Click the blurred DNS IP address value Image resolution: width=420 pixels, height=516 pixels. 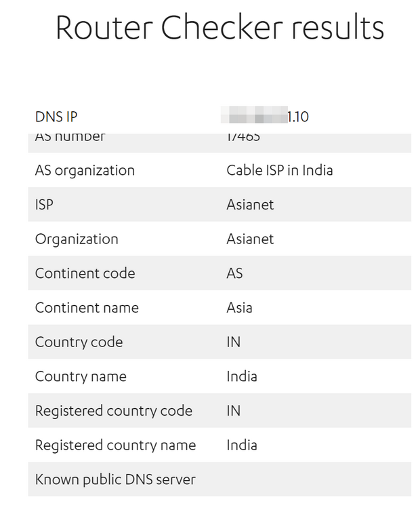click(265, 115)
